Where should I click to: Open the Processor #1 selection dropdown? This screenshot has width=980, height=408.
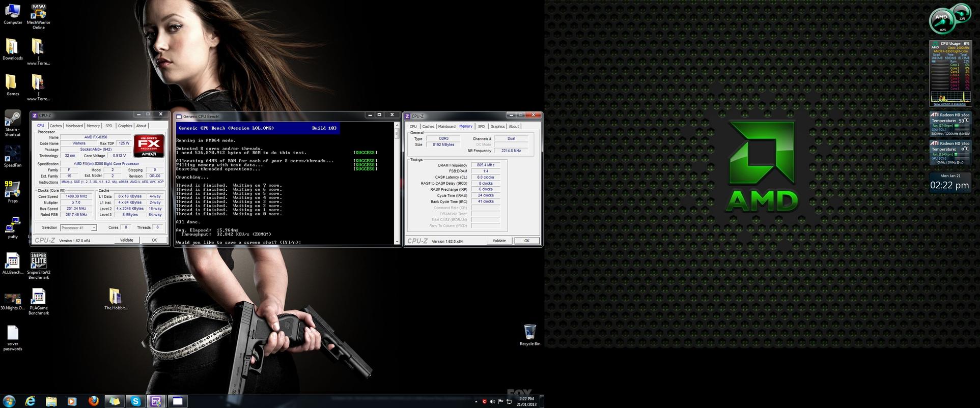pyautogui.click(x=78, y=228)
